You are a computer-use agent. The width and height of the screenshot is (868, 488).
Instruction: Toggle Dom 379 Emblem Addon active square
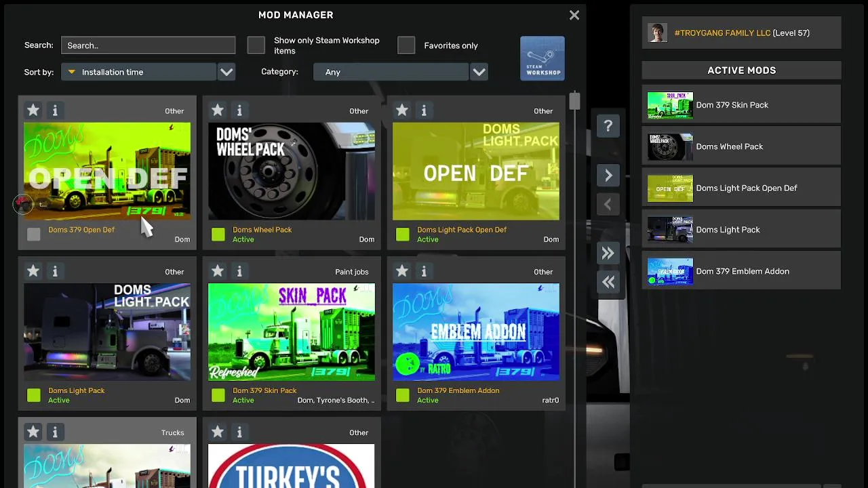click(402, 395)
